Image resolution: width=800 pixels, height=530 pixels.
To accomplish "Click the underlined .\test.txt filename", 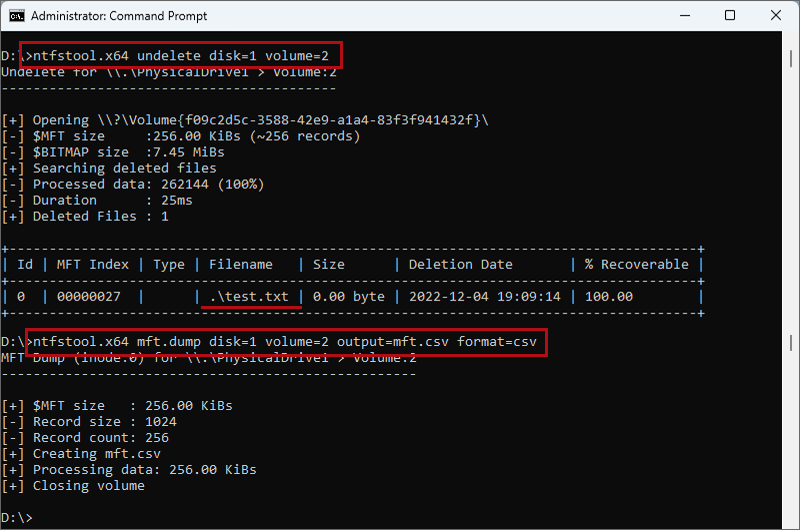I will pyautogui.click(x=249, y=296).
